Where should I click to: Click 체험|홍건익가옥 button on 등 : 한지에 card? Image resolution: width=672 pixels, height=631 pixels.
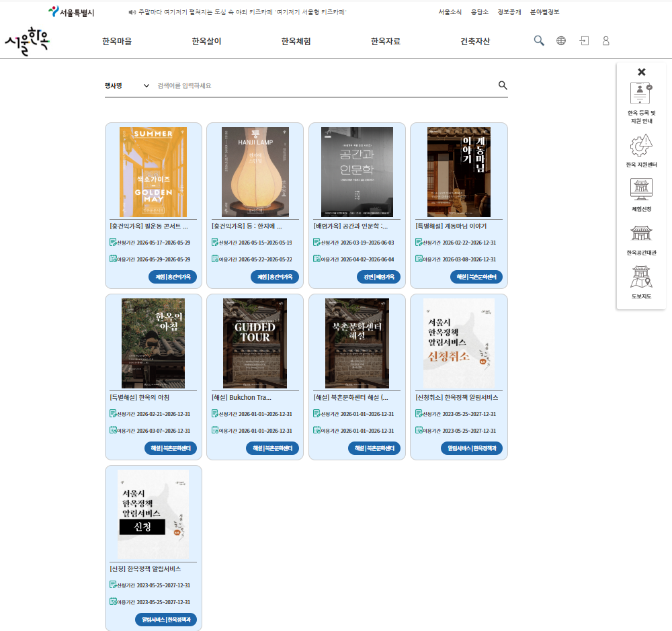[x=275, y=277]
